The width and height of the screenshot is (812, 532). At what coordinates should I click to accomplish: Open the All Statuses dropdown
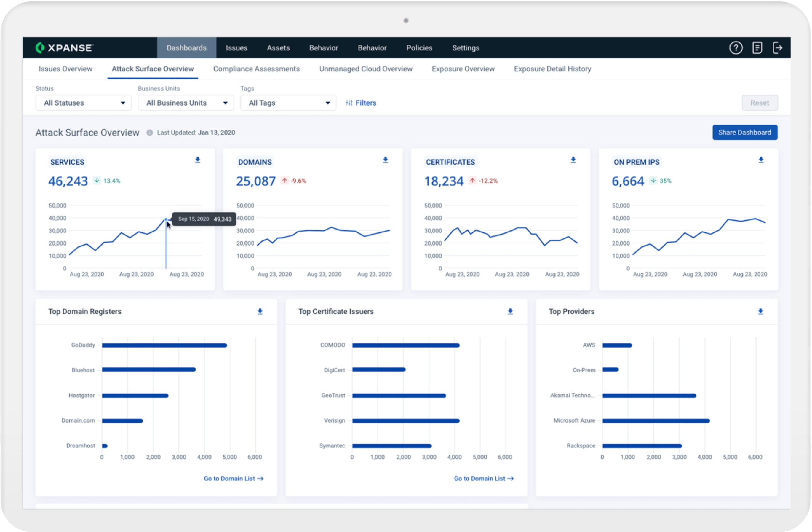pyautogui.click(x=83, y=103)
